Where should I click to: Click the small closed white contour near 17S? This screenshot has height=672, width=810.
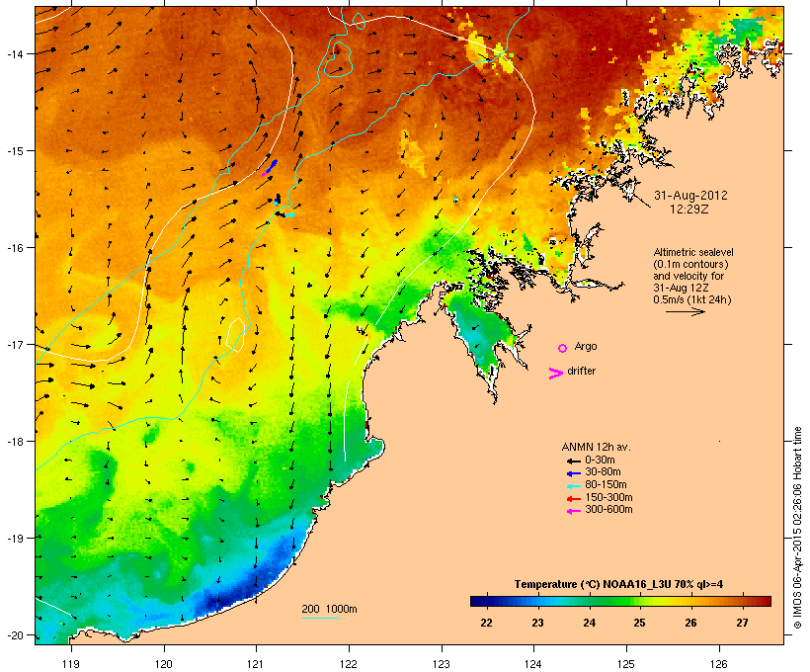[x=235, y=335]
